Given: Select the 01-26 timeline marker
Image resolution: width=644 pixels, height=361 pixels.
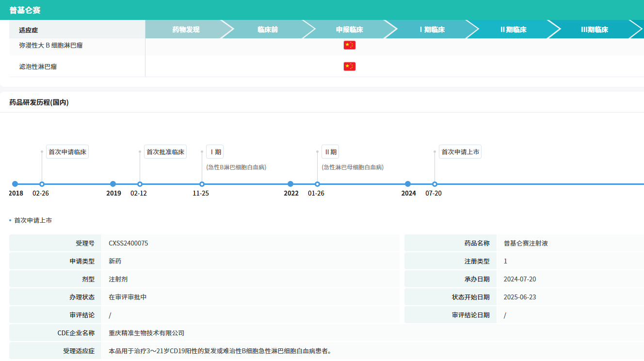Looking at the screenshot, I should 317,184.
